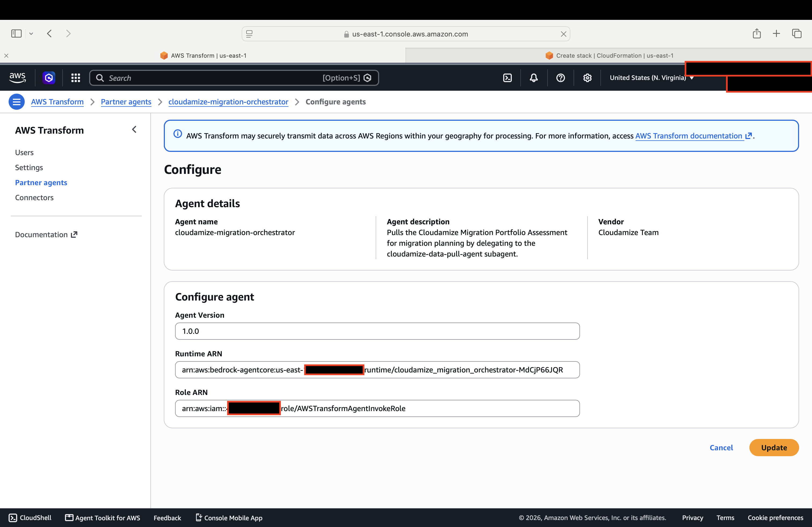
Task: Toggle Safari sidebar icon
Action: coord(16,33)
